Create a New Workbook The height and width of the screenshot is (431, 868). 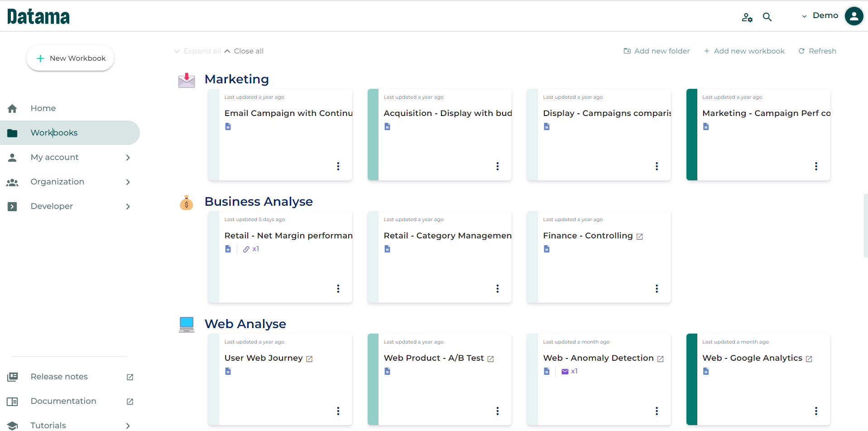point(70,58)
